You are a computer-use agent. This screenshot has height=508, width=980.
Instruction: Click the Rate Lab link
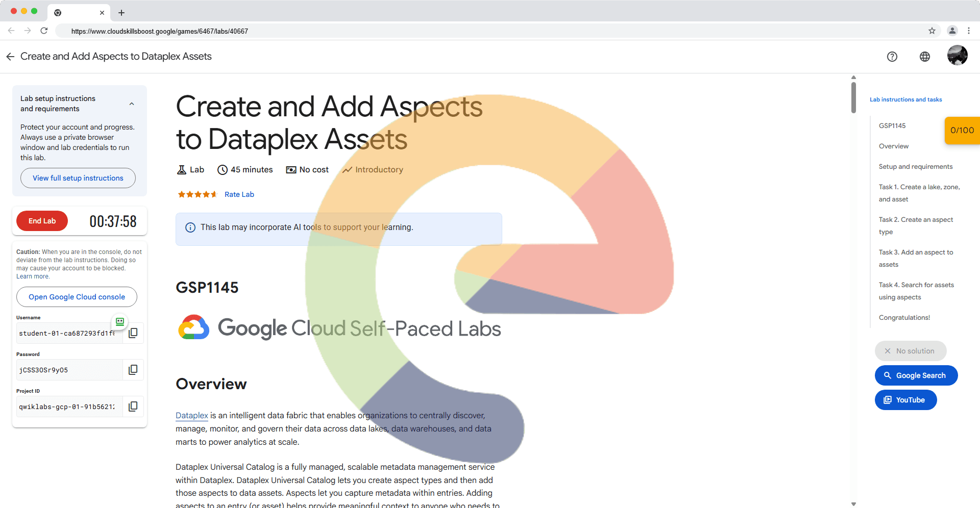pyautogui.click(x=239, y=194)
